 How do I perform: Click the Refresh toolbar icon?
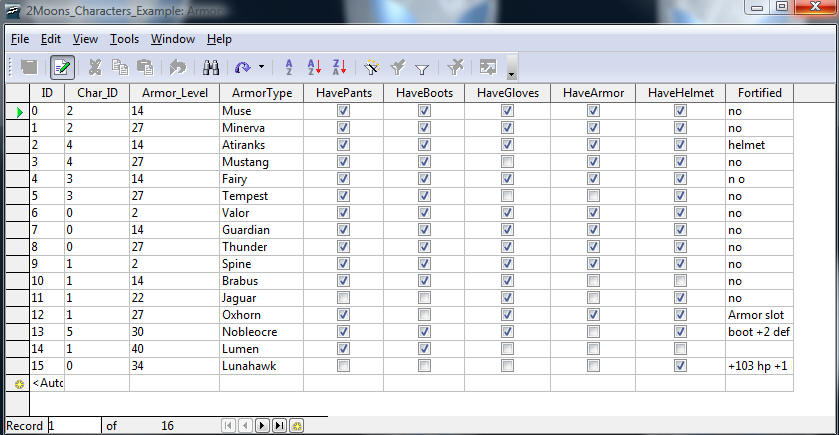pos(241,67)
